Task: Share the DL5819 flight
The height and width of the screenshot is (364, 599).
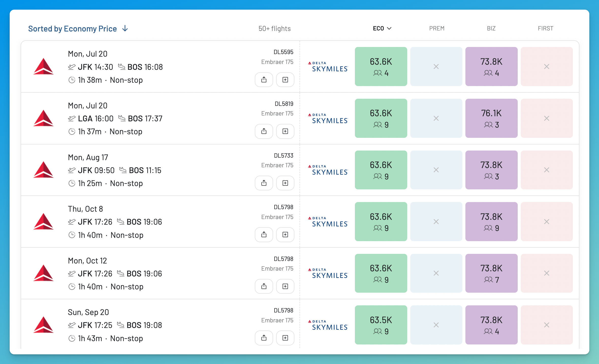Action: pos(264,131)
